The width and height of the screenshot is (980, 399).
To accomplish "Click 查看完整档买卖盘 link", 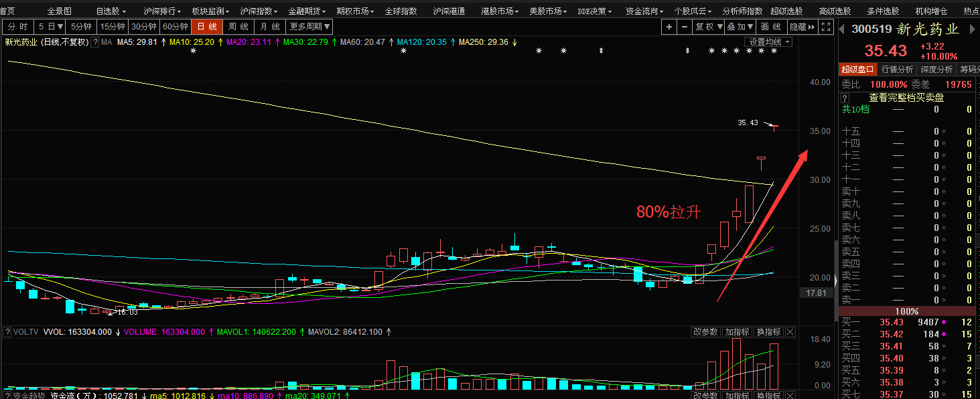I will (907, 97).
